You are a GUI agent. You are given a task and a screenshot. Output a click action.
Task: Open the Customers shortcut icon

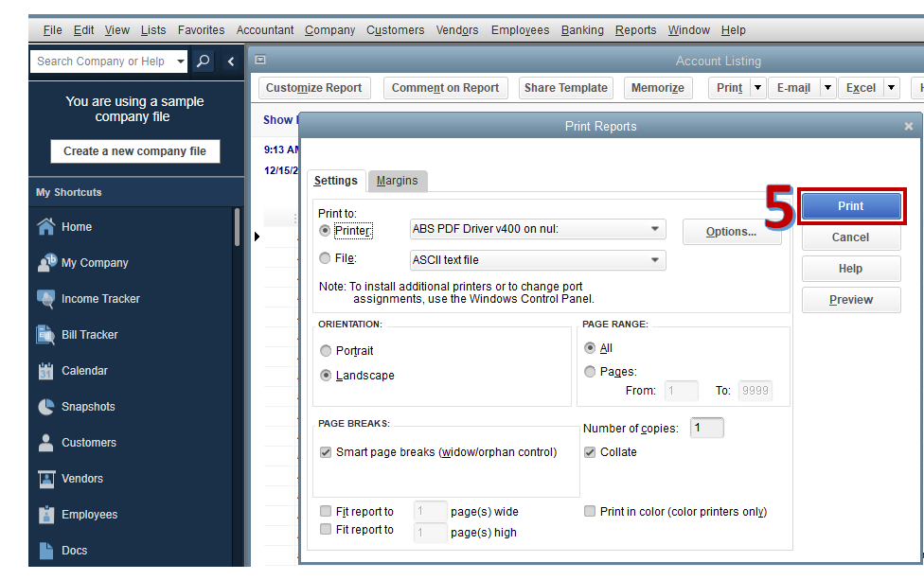46,442
